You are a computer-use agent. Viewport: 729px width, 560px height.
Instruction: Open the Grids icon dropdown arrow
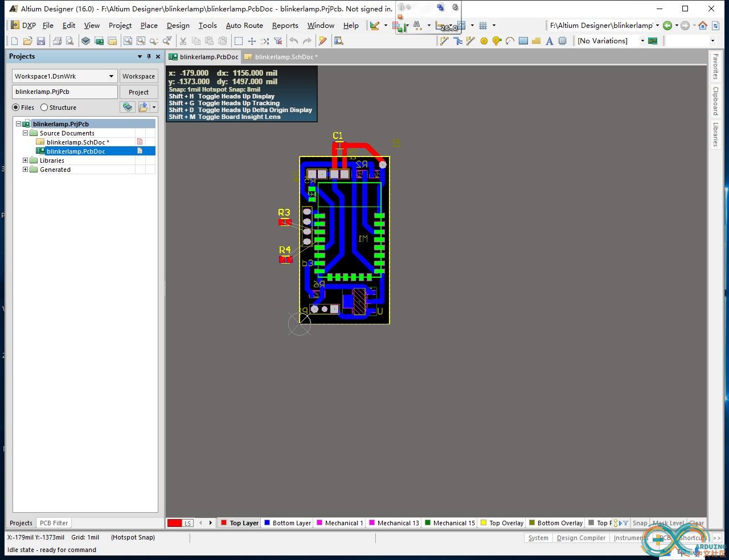494,26
